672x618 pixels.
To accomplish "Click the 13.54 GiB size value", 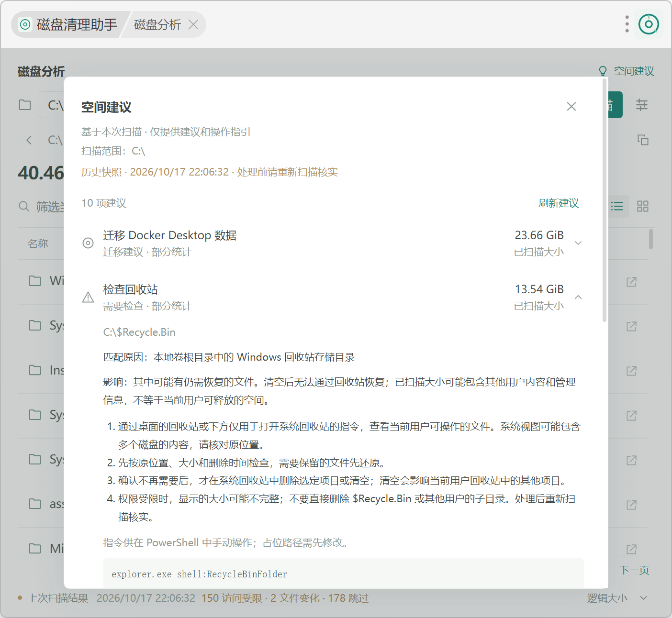I will pos(539,289).
